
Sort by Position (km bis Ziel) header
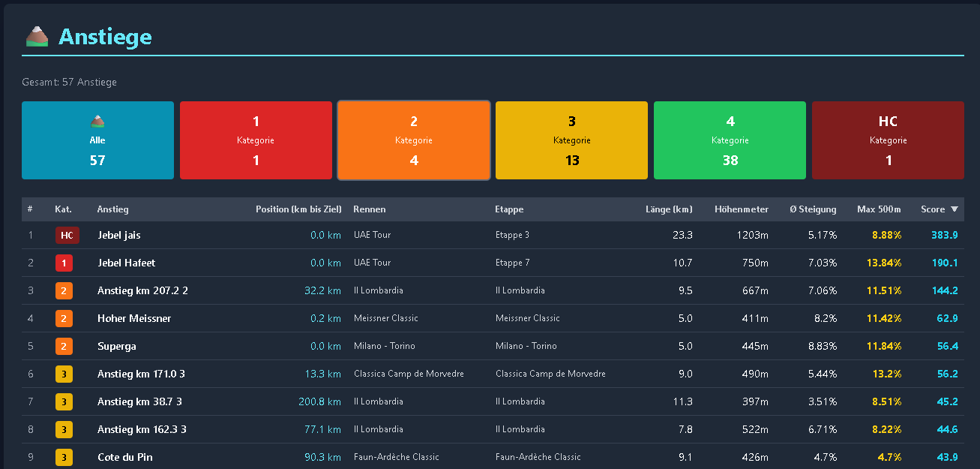pos(298,209)
